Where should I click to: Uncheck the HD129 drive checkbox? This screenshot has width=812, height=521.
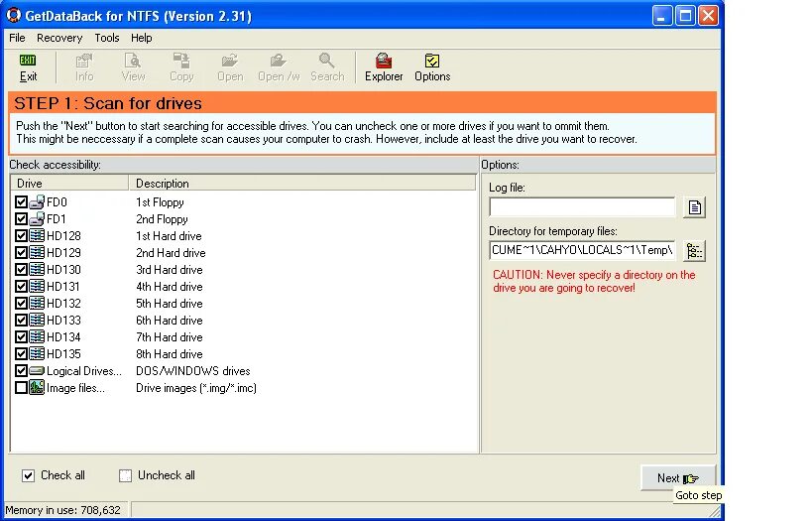[x=21, y=252]
